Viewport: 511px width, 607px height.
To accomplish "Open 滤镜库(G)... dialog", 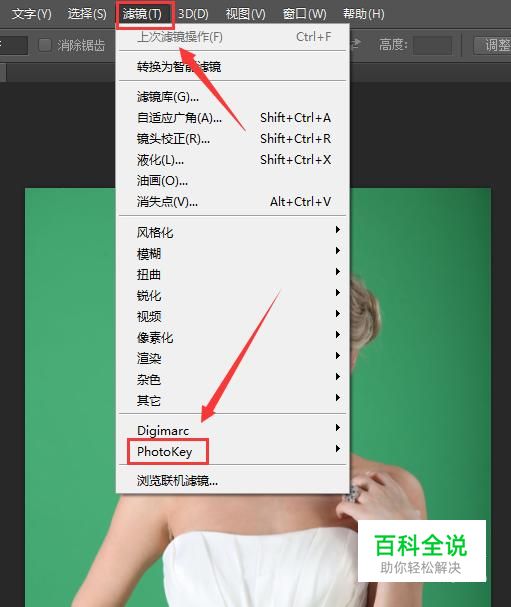I will coord(233,96).
